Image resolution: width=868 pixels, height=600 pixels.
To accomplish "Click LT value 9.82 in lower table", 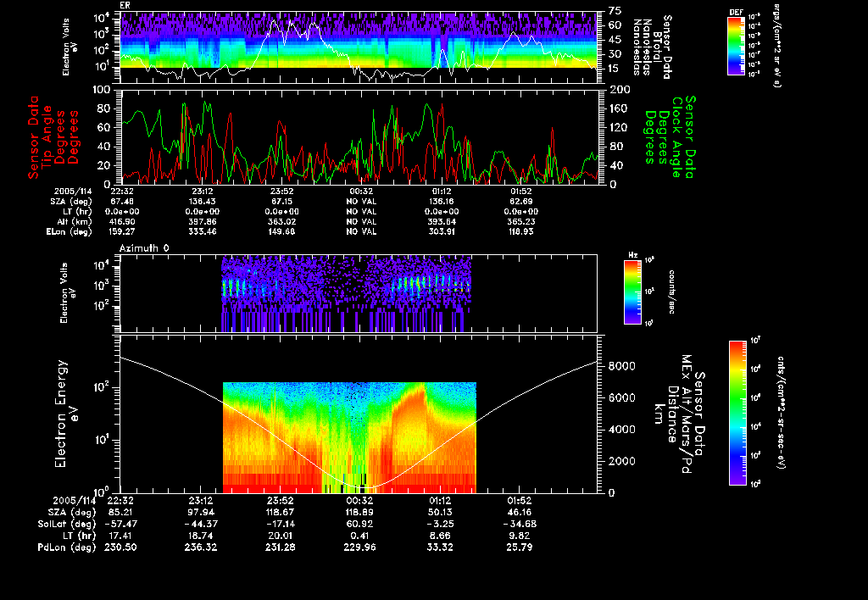I will pos(520,536).
